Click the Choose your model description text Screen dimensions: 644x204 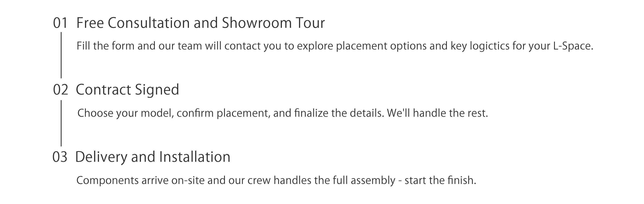(x=283, y=113)
